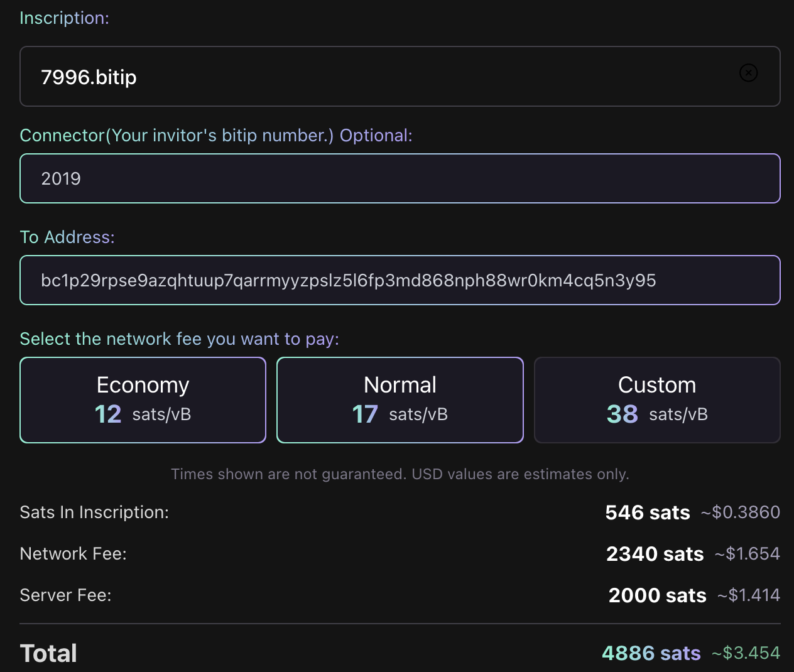This screenshot has height=672, width=794.
Task: Click the ~$3.454 total USD estimate
Action: 746,653
